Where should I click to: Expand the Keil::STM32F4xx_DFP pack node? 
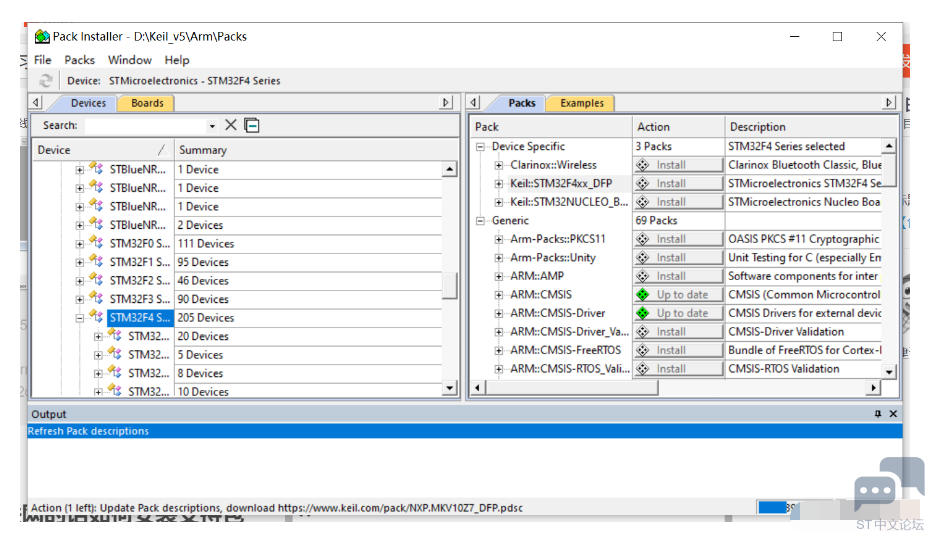coord(499,184)
